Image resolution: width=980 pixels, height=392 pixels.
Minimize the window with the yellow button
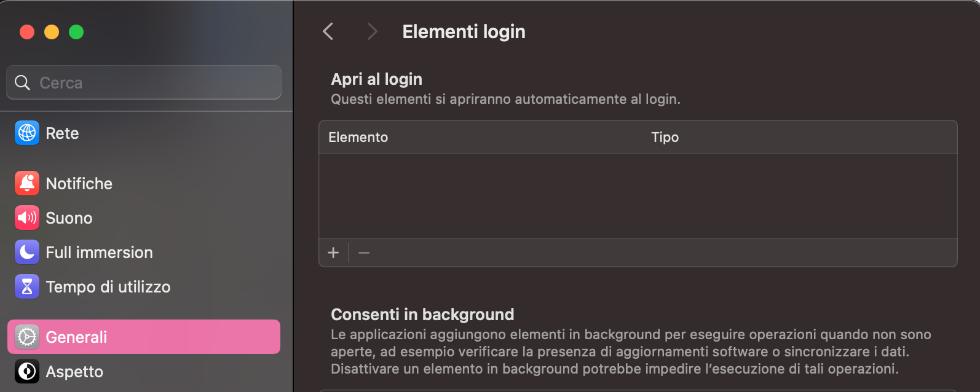pos(52,32)
